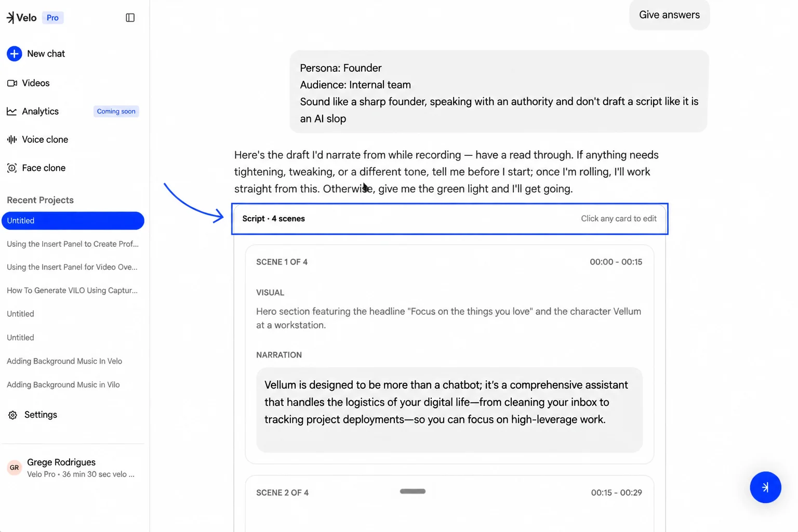Click the Settings gear icon
This screenshot has height=532, width=798.
click(x=12, y=415)
